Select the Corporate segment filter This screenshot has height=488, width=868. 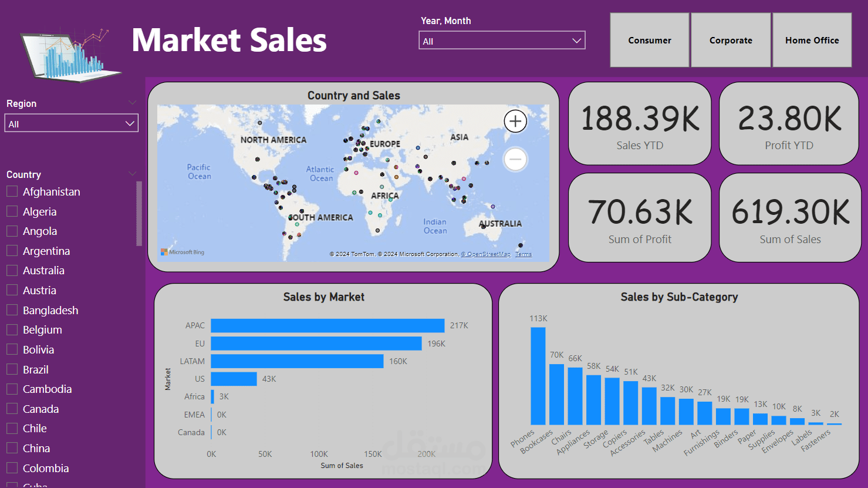pos(731,40)
